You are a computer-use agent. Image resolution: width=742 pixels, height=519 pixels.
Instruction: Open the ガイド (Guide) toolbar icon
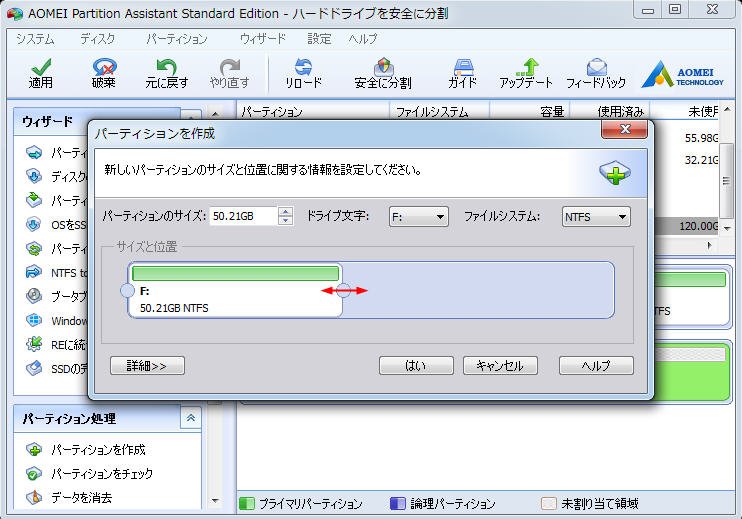(x=463, y=73)
